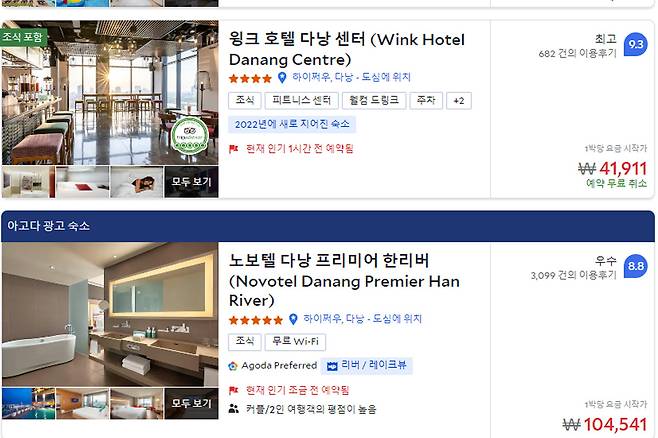Open the sleeping woman thumbnail of Wink Hotel

click(137, 182)
